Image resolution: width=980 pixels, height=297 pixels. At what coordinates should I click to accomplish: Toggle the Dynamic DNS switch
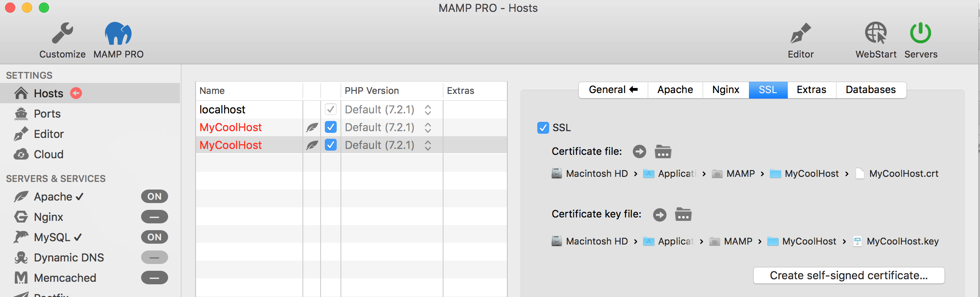coord(155,257)
